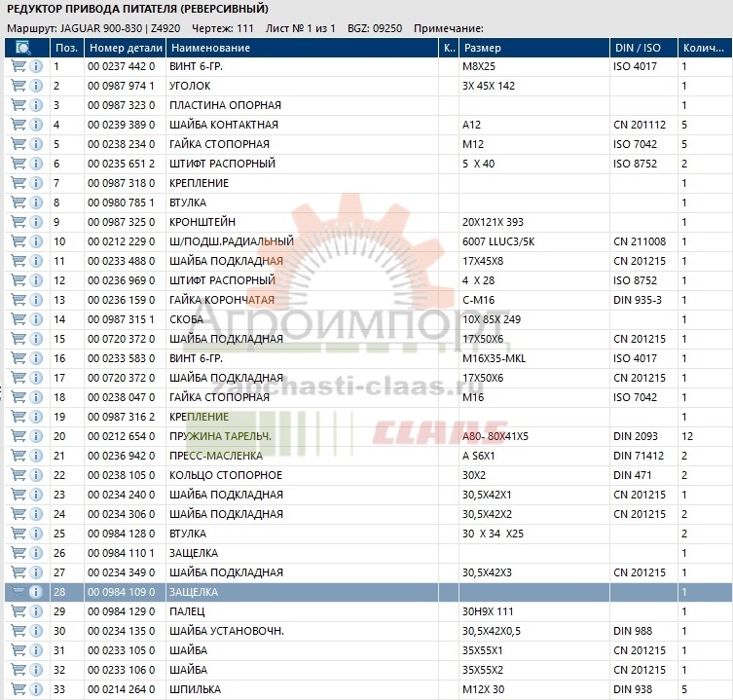The width and height of the screenshot is (733, 700).
Task: Open info for ПРЕСС-МАСЛЕНКА
Action: click(36, 456)
